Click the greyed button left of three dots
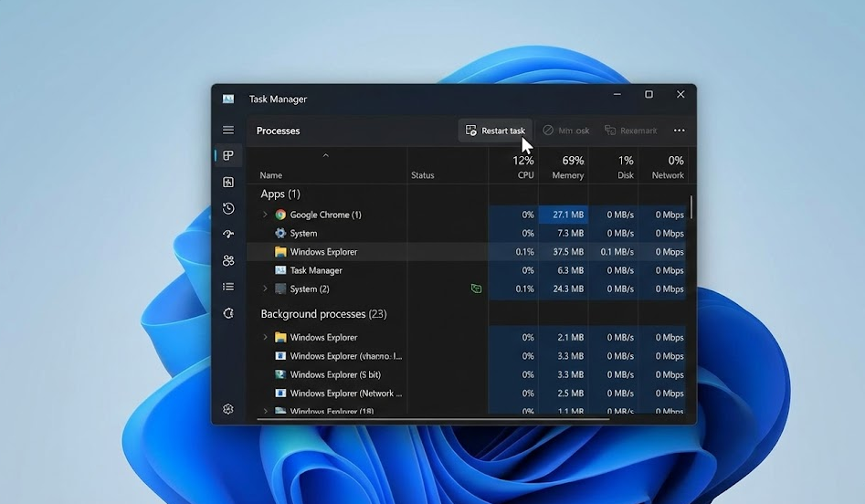 pyautogui.click(x=630, y=131)
